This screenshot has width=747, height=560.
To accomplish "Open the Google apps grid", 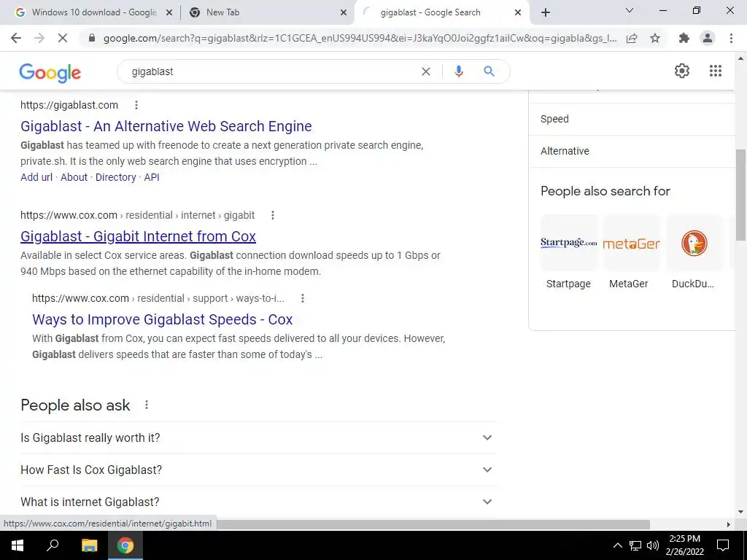I will coord(715,71).
